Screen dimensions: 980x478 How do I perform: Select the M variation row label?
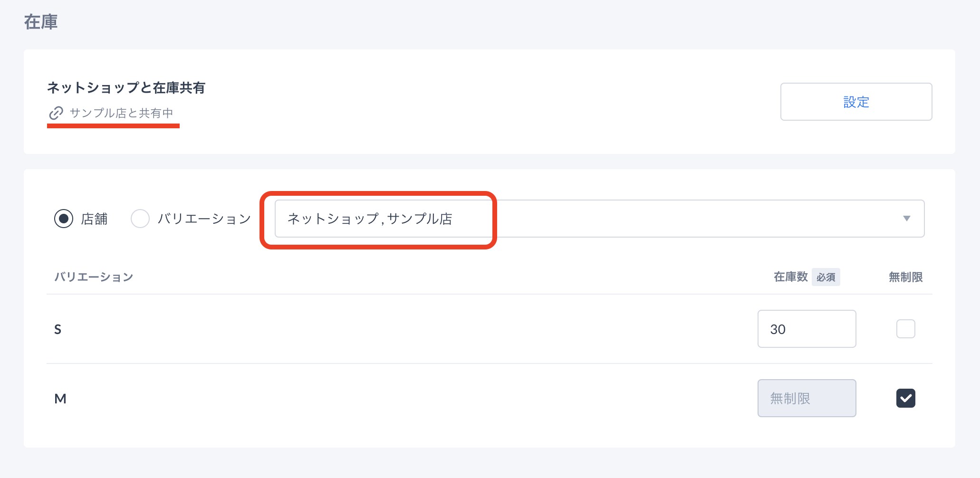[x=60, y=399]
